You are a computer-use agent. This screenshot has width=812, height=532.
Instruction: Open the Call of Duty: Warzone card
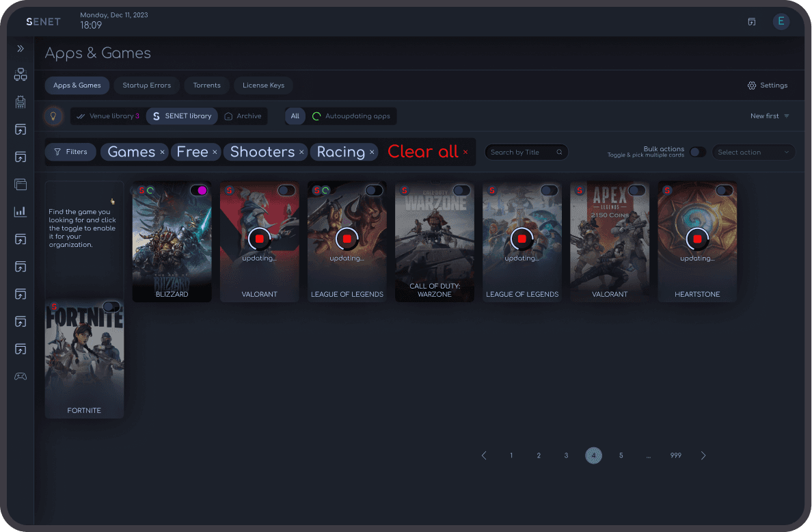[x=435, y=242]
